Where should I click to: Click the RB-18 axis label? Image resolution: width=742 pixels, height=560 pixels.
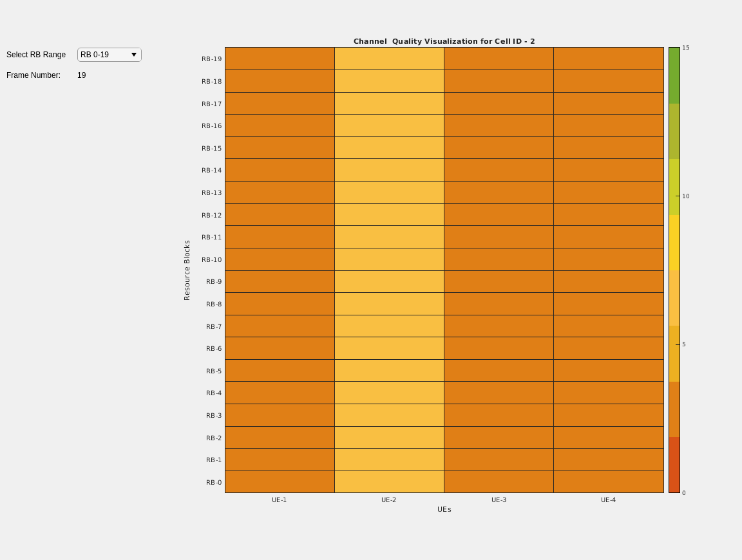click(x=211, y=81)
